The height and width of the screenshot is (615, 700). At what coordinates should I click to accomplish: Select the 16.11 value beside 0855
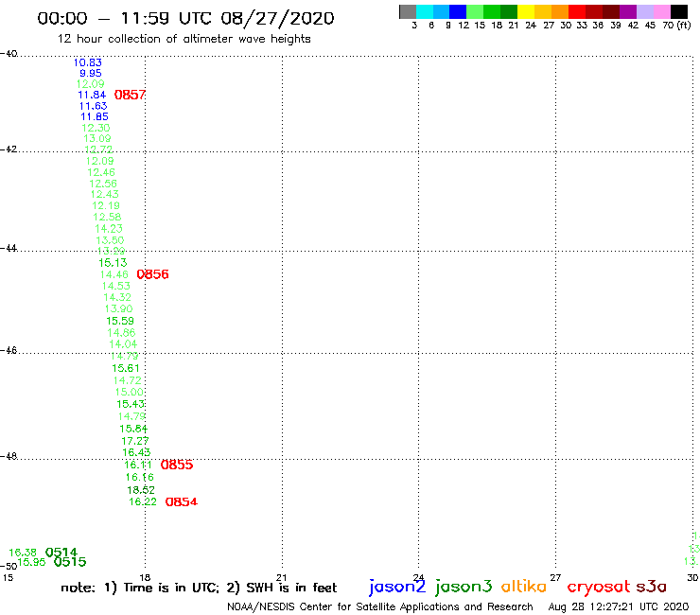138,465
